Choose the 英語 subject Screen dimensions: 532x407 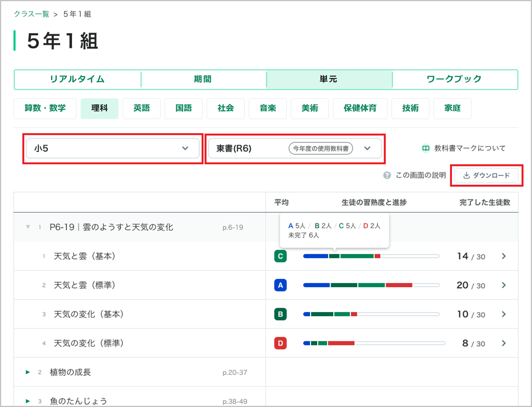[142, 108]
